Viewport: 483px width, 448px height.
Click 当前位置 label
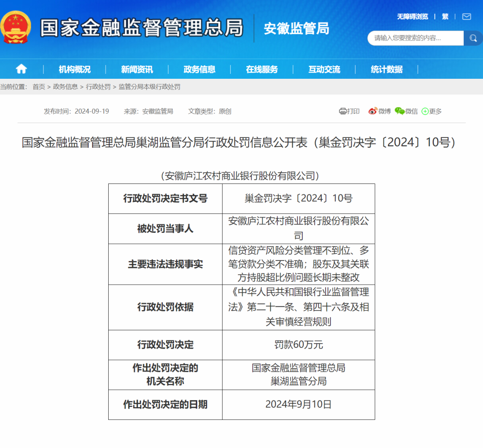[x=13, y=87]
